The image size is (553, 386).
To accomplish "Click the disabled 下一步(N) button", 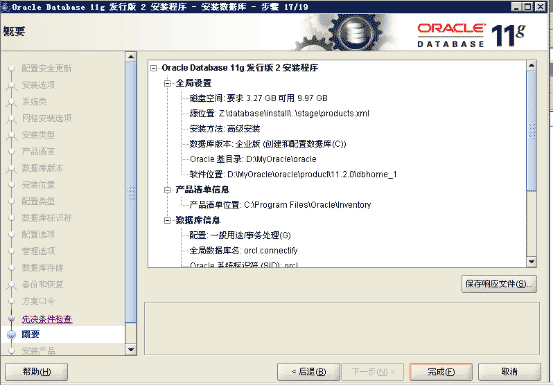I will coord(373,372).
